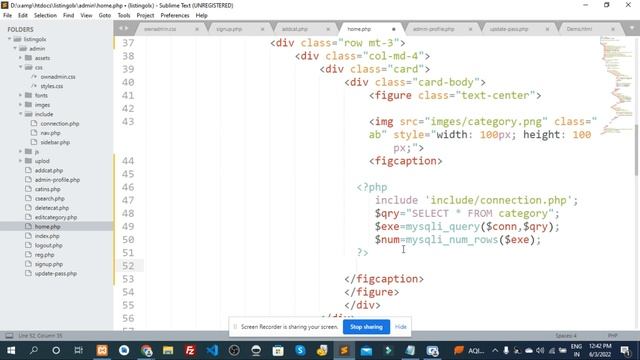640x360 pixels.
Task: Open nav.php in the sidebar
Action: point(50,133)
